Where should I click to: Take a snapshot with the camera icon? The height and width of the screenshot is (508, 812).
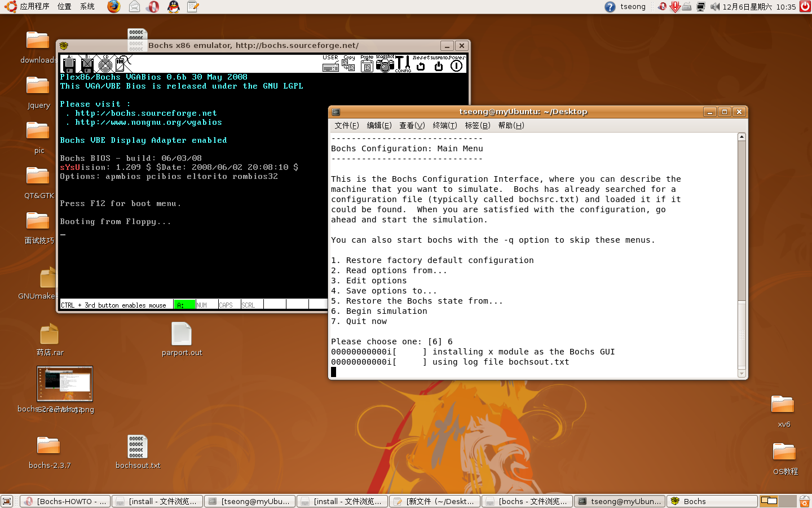[x=385, y=64]
